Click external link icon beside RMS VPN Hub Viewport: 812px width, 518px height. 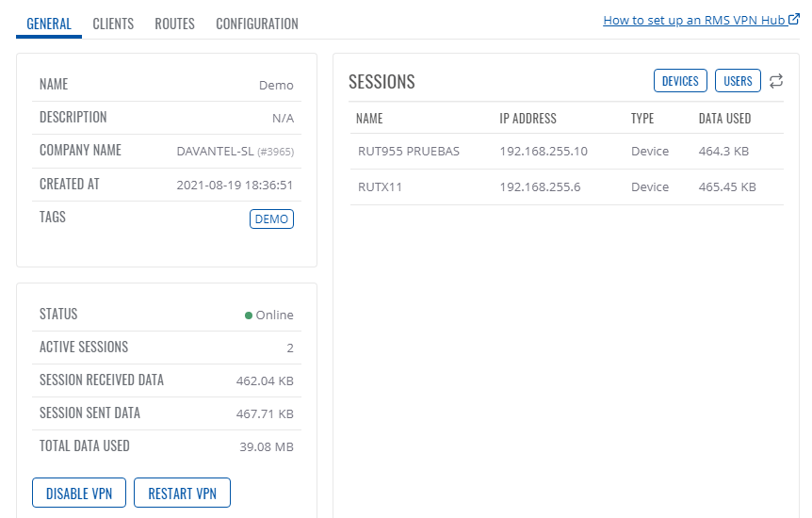tap(794, 19)
